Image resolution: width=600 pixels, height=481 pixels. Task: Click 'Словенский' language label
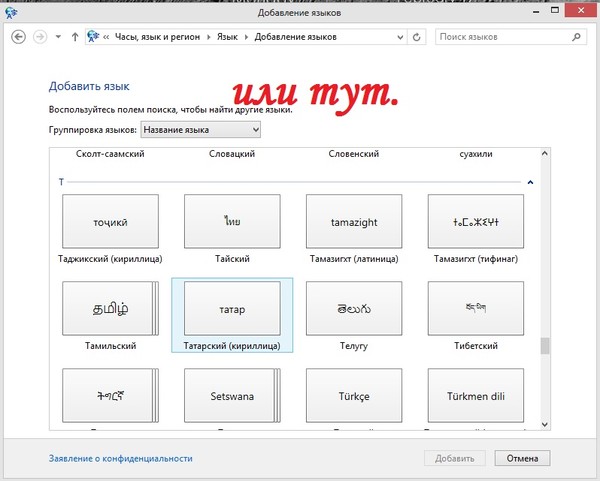pos(354,154)
